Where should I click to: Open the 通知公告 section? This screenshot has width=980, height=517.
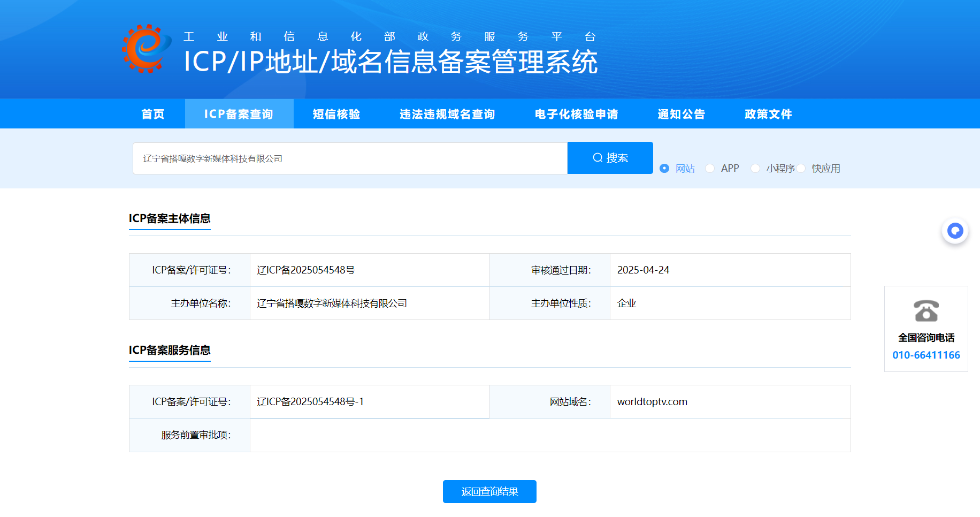tap(682, 113)
